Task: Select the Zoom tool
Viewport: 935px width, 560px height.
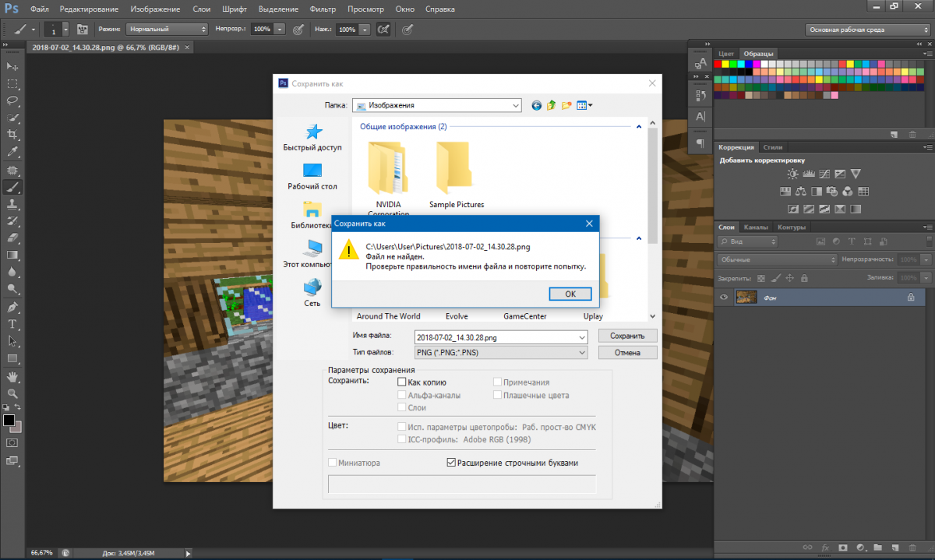Action: (12, 393)
